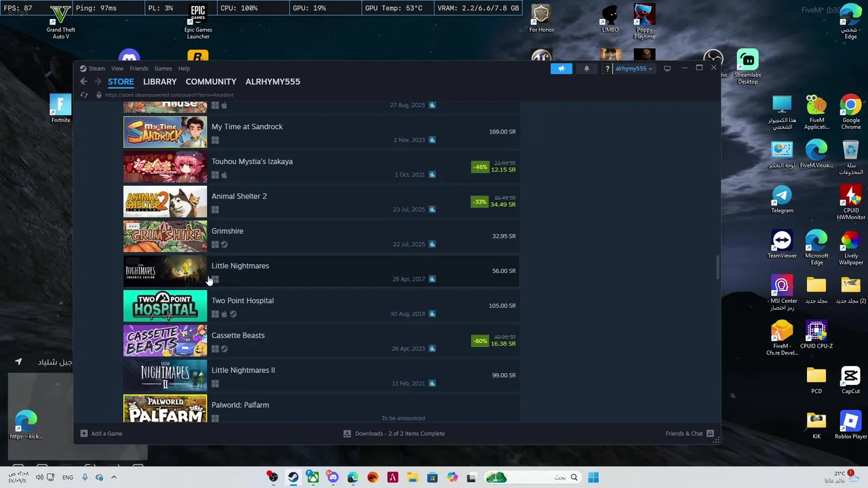Screen dimensions: 868x488
Task: Click the Steam forward navigation arrow
Action: click(98, 81)
